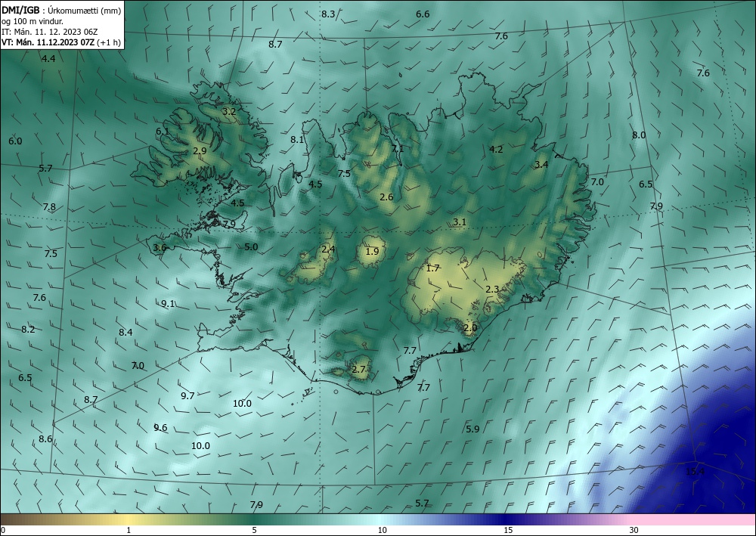The width and height of the screenshot is (756, 536).
Task: Click the 5.0 value label
Action: click(251, 246)
